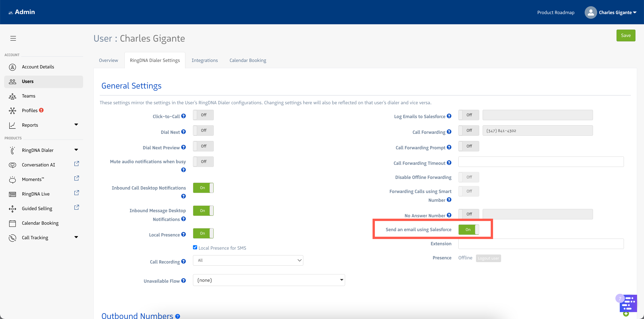Show help for Log Emails to Salesforce

coord(449,116)
